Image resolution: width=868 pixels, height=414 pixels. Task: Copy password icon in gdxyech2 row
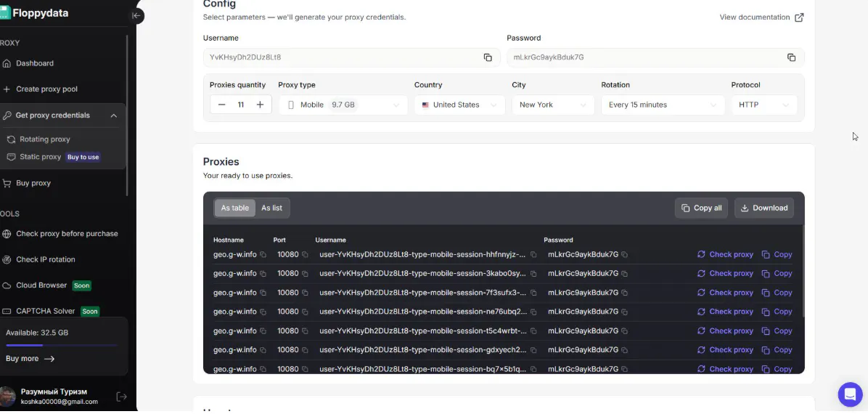coord(624,350)
